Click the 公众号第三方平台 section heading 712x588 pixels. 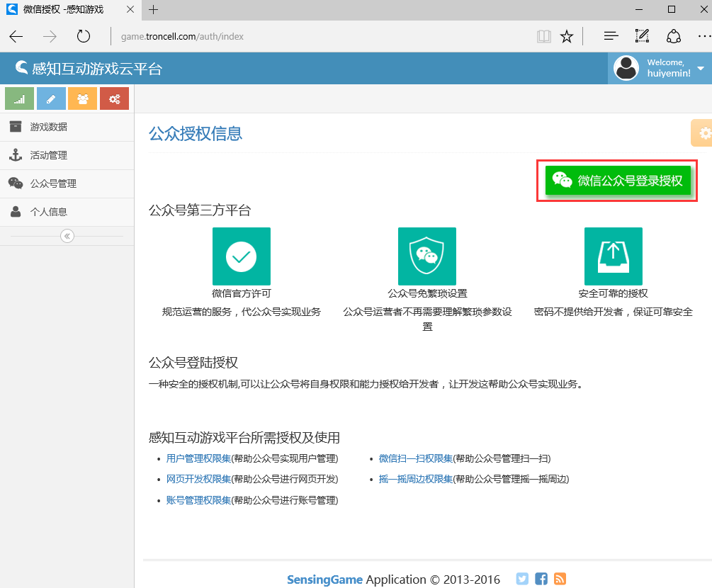[x=200, y=210]
